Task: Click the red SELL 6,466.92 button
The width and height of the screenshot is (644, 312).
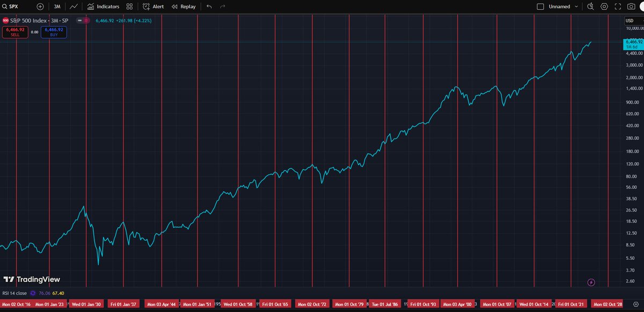Action: (x=15, y=32)
